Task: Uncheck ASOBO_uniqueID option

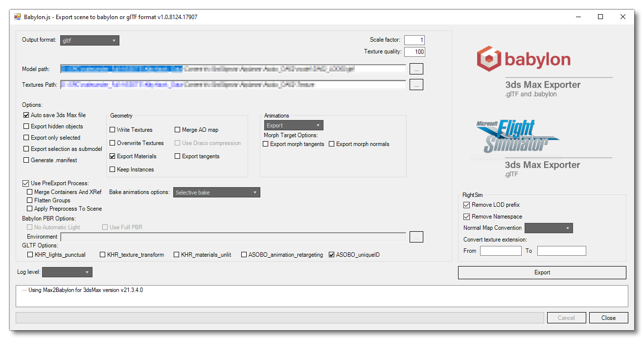Action: point(332,255)
